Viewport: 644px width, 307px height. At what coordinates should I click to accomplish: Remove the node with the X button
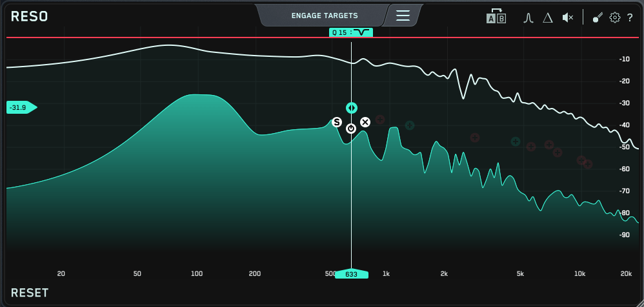[365, 122]
